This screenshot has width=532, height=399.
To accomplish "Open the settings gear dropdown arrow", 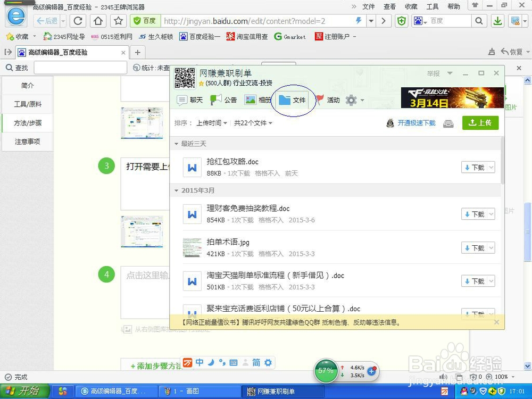I will coord(362,100).
